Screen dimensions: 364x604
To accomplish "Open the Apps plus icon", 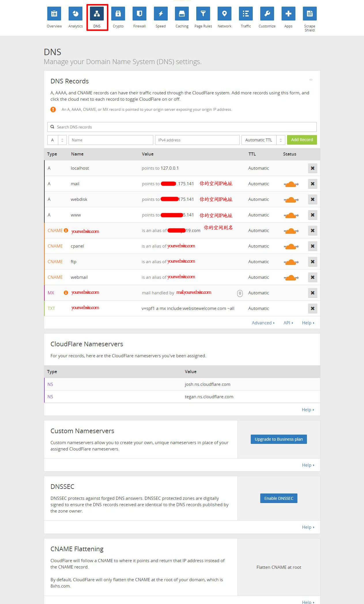I will (288, 14).
